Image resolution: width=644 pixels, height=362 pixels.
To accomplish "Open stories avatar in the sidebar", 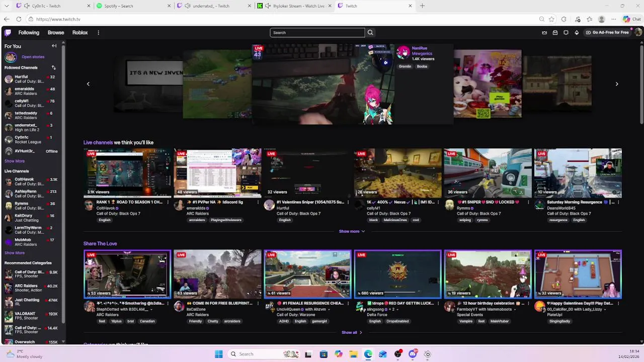I will coord(11,57).
